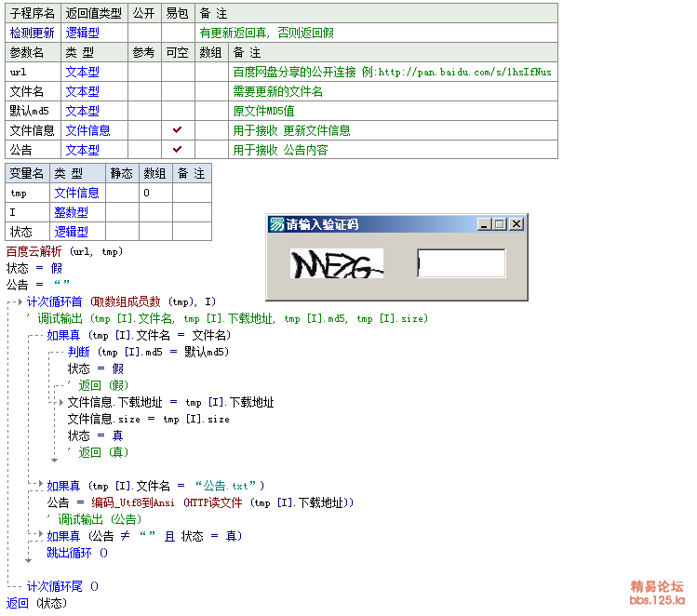Image resolution: width=697 pixels, height=616 pixels.
Task: Select the tmp variable name cell
Action: [x=27, y=193]
